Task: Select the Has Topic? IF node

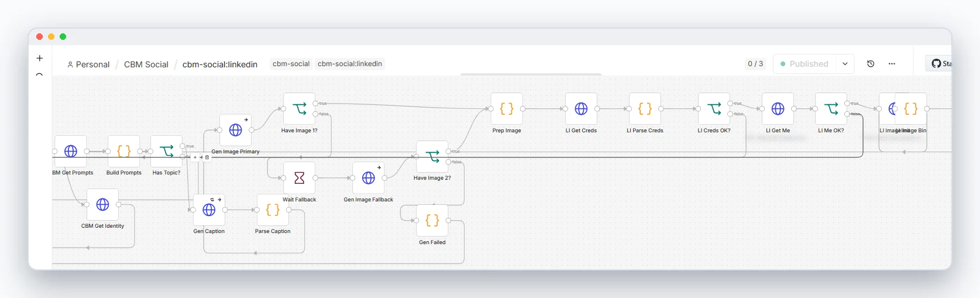Action: pyautogui.click(x=167, y=151)
